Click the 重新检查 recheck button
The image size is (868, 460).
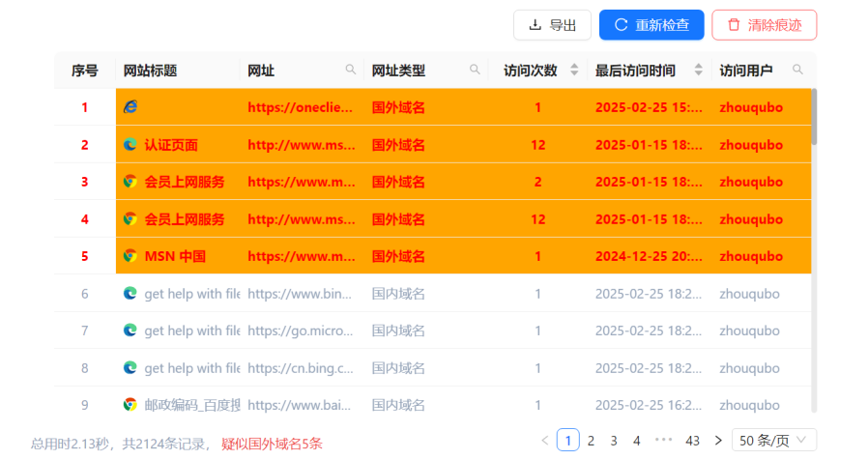[651, 25]
